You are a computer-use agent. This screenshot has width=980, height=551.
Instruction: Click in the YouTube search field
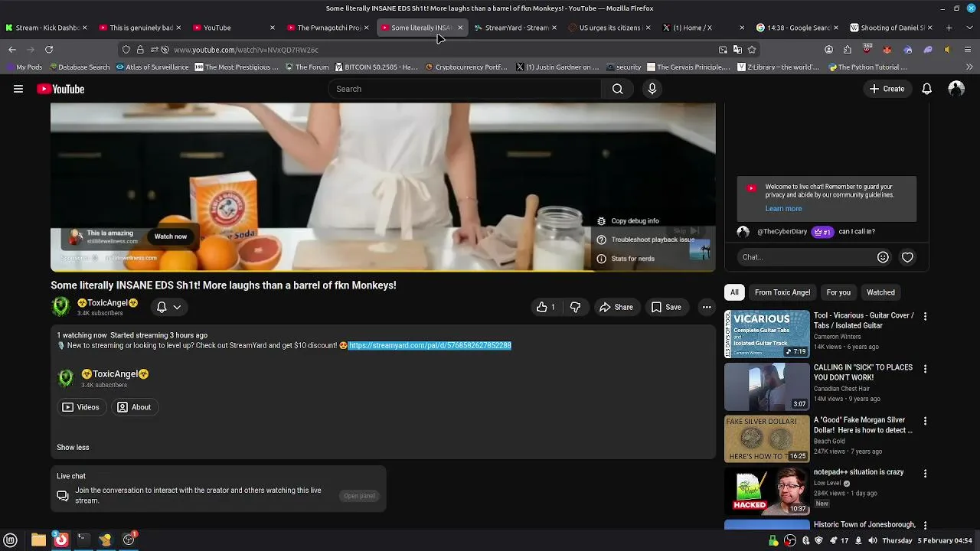point(465,89)
